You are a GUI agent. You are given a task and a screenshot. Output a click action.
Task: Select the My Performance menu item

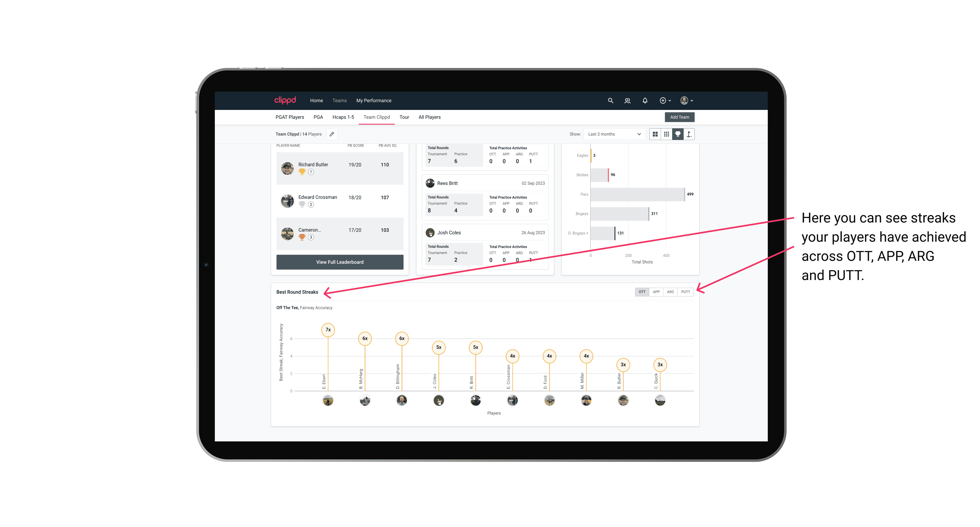(x=374, y=101)
